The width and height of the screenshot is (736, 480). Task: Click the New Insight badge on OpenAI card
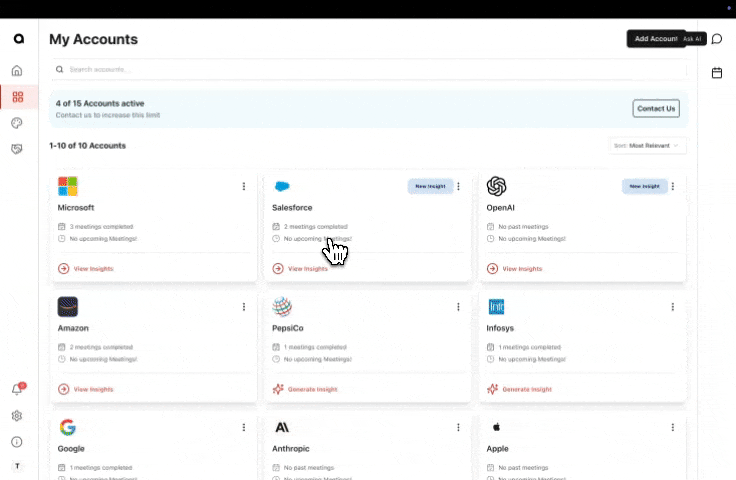643,186
